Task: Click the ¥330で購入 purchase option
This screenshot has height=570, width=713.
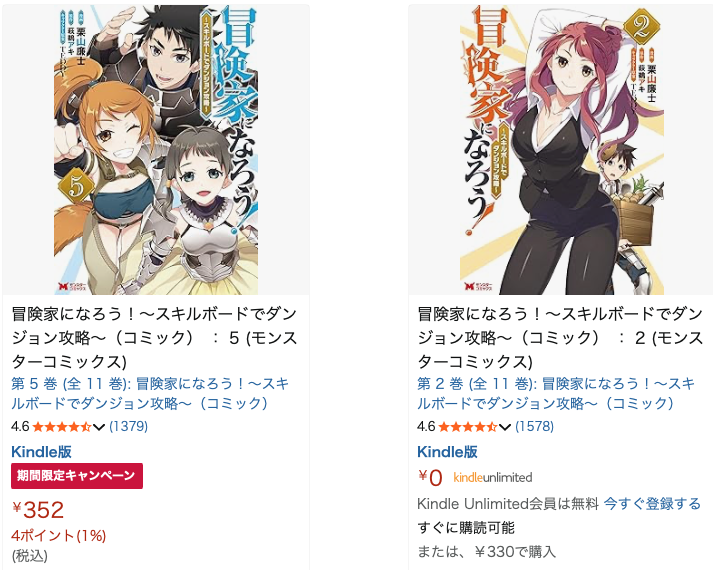Action: point(516,552)
